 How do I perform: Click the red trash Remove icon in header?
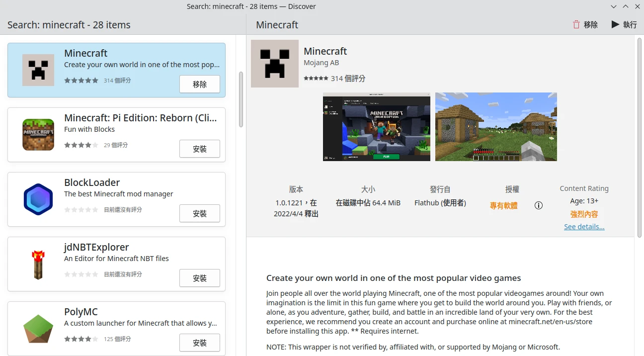coord(576,24)
